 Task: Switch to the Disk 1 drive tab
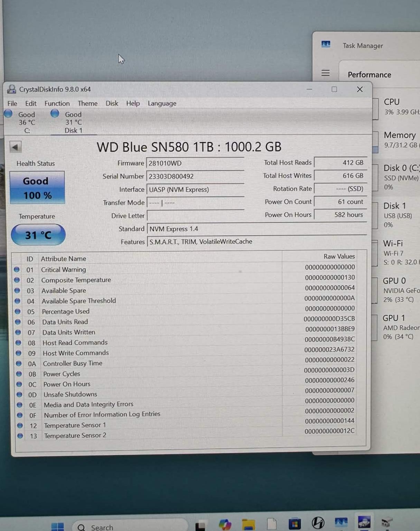click(73, 122)
